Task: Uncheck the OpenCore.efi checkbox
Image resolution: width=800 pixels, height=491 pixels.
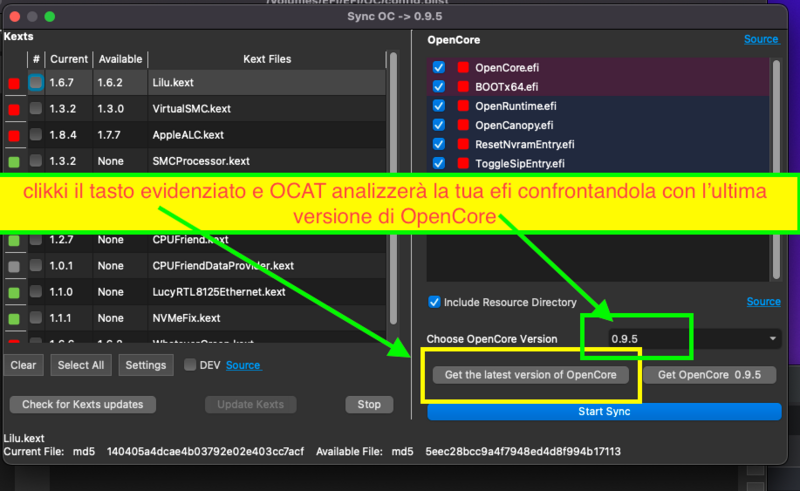Action: point(439,67)
